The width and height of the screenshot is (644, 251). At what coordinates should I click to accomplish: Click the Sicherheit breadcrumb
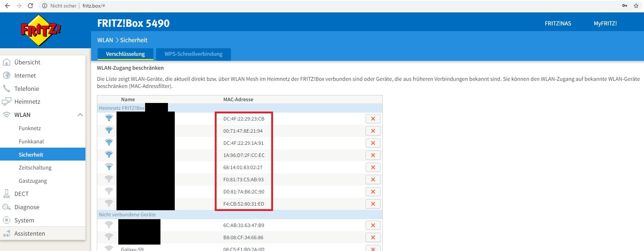pyautogui.click(x=134, y=40)
